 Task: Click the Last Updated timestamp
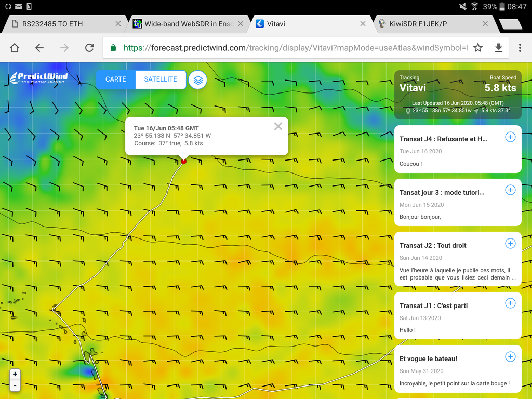click(x=458, y=103)
